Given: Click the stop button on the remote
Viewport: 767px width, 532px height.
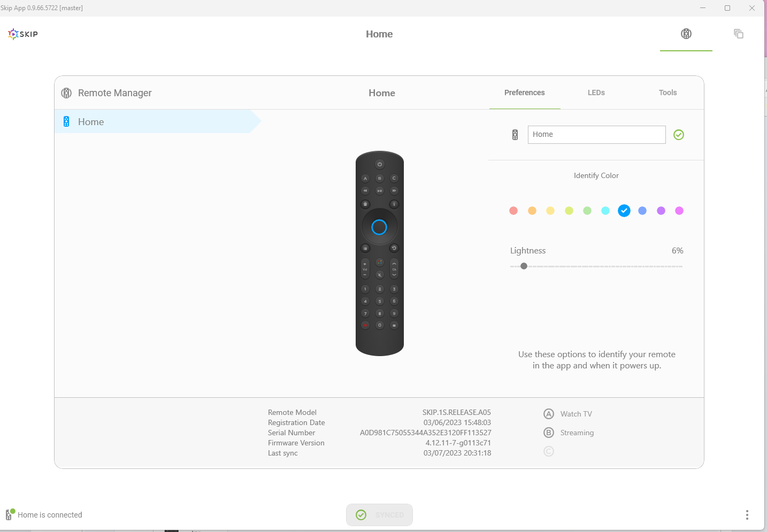Looking at the screenshot, I should (x=394, y=325).
